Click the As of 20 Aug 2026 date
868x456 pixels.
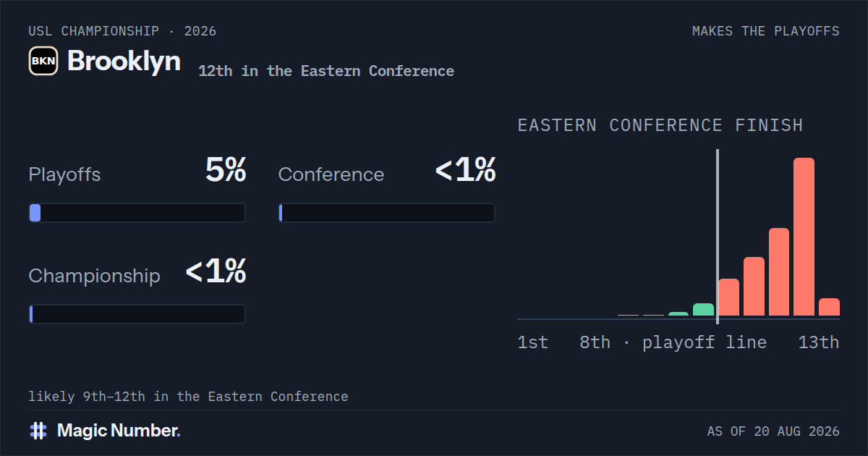pos(773,431)
